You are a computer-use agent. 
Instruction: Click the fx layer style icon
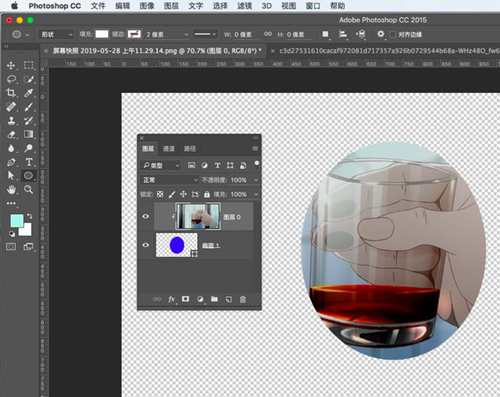point(171,299)
